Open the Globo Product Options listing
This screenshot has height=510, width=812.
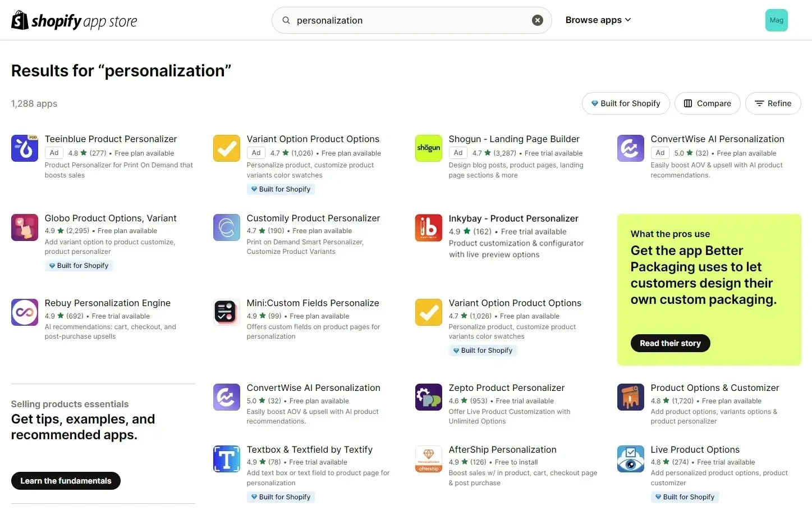(x=111, y=218)
